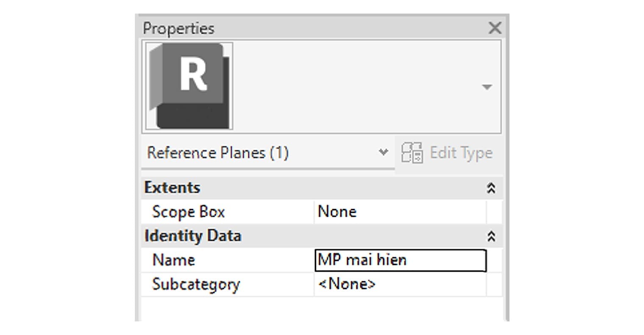The width and height of the screenshot is (644, 335).
Task: Click the Revit type preview thumbnail
Action: click(189, 86)
